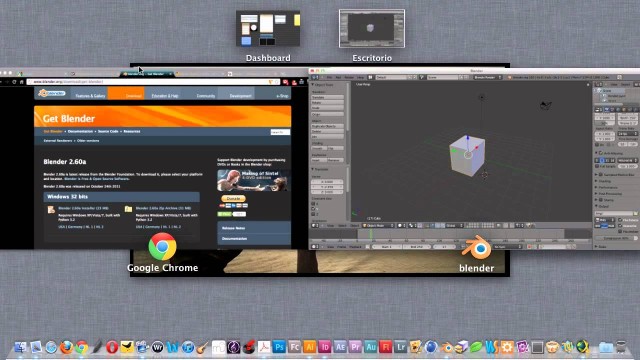
Task: Click the large Google Chrome window icon
Action: click(x=162, y=247)
